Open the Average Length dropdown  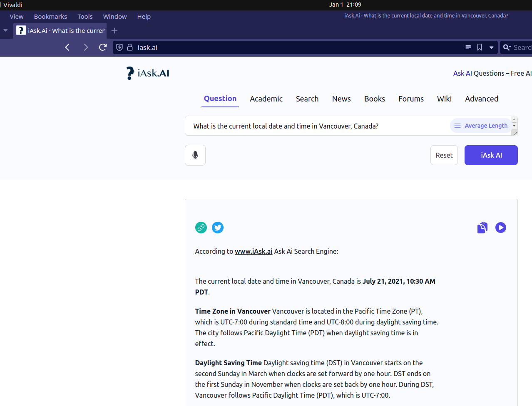(480, 126)
